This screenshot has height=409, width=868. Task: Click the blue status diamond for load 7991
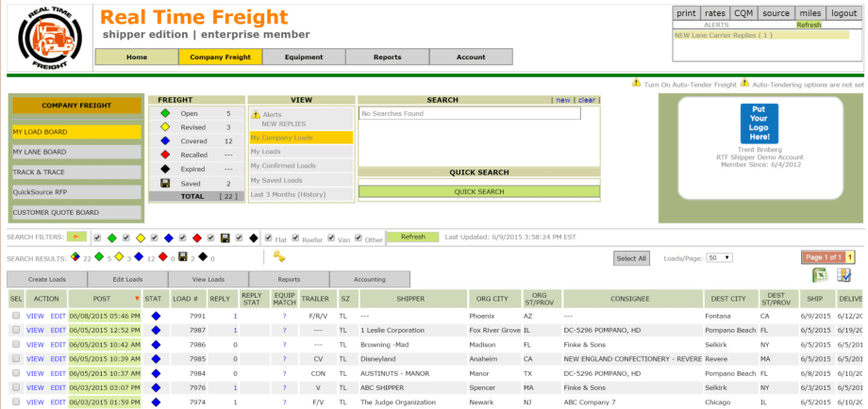156,316
